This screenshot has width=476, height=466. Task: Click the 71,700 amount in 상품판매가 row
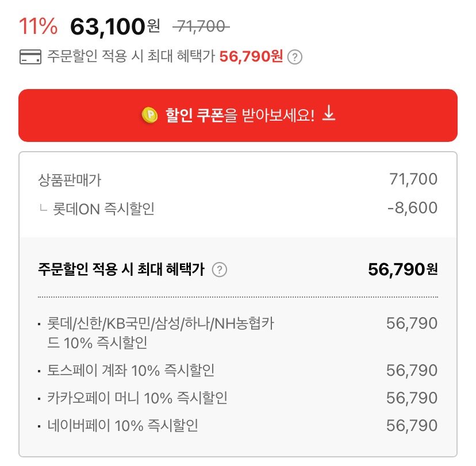(x=413, y=179)
